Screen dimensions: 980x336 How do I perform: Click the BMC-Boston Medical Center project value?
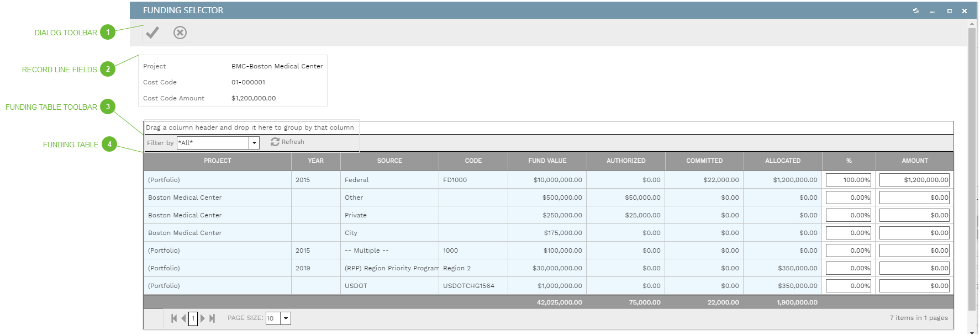(x=277, y=66)
